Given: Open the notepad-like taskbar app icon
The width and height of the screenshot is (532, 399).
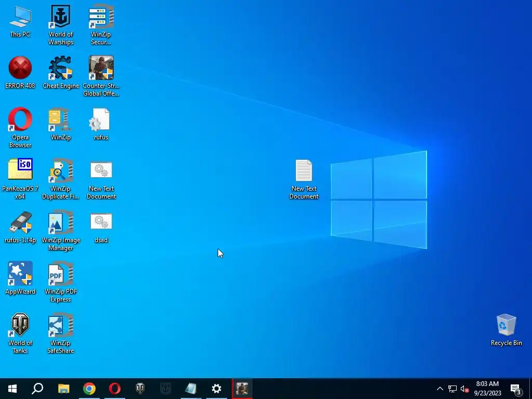Looking at the screenshot, I should point(191,389).
